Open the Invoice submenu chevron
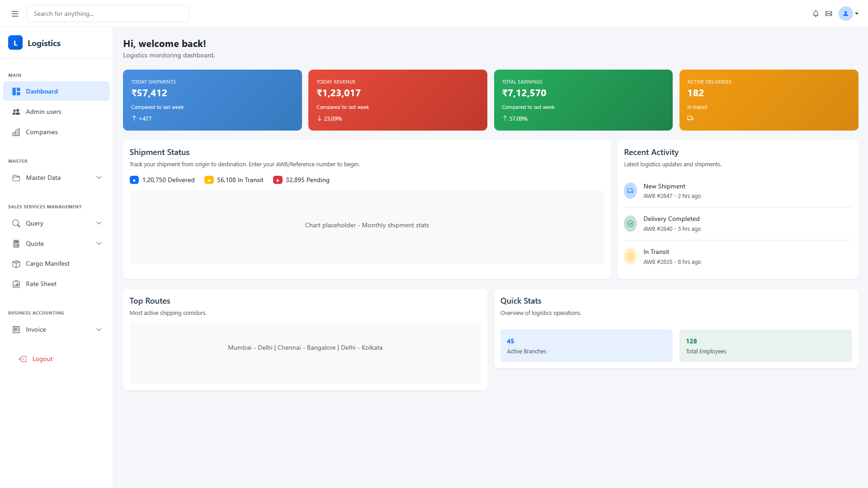Image resolution: width=868 pixels, height=488 pixels. 99,329
